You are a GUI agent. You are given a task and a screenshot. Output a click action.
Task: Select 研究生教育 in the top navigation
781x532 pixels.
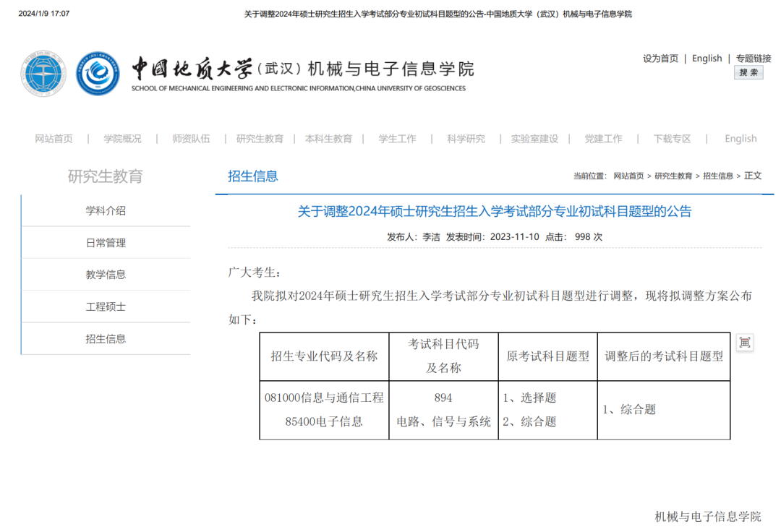point(260,138)
